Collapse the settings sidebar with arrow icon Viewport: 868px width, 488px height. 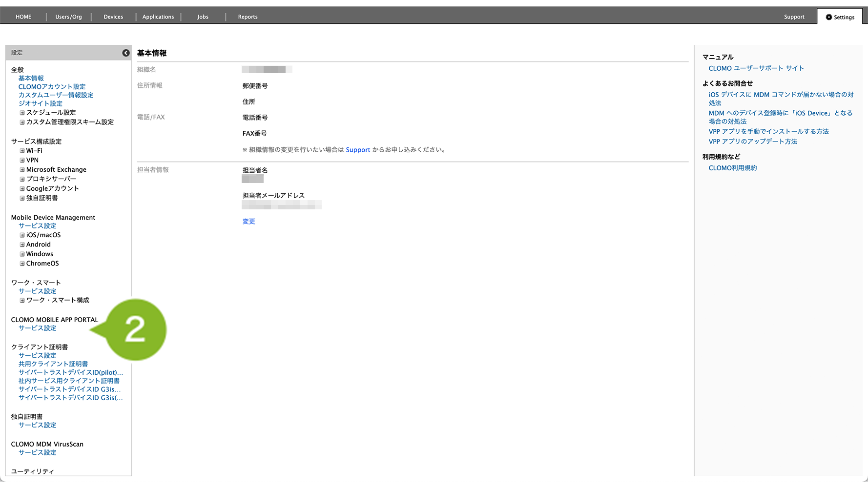click(125, 53)
